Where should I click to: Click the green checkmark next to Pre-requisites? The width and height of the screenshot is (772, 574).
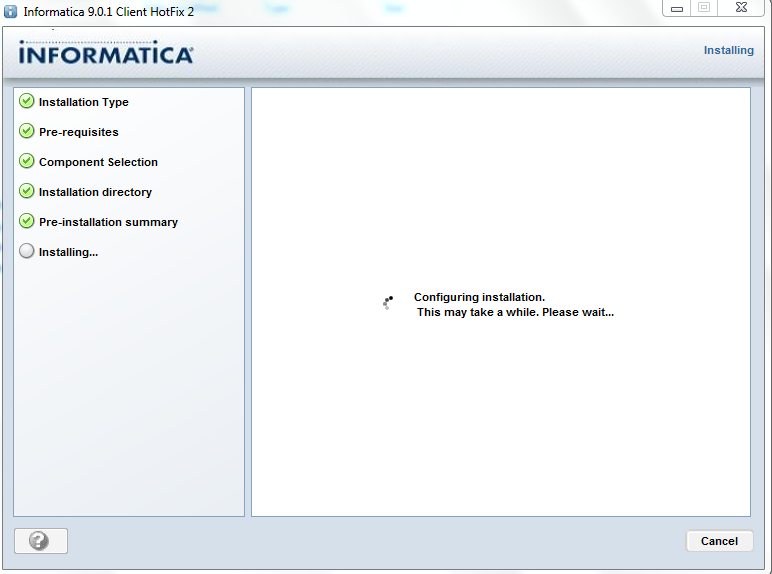pyautogui.click(x=27, y=132)
